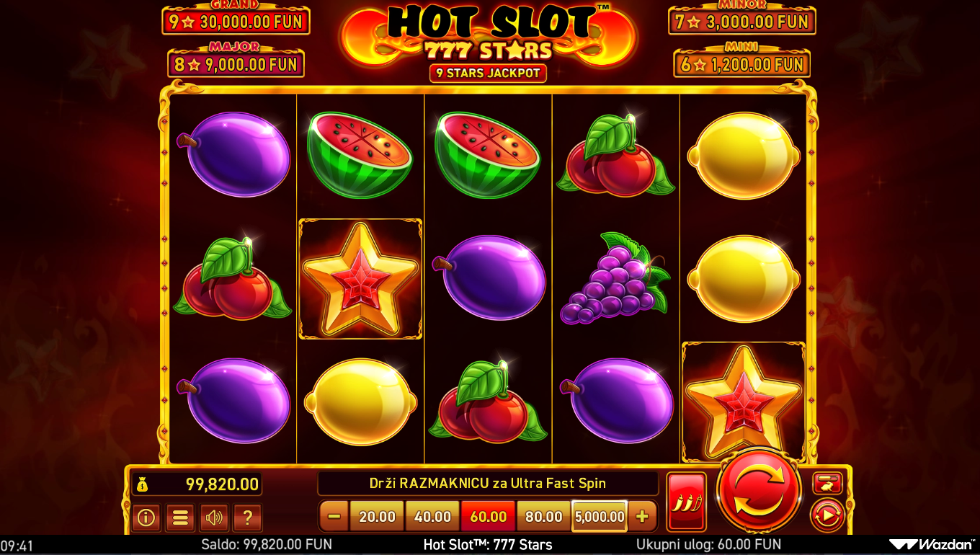Click the Wazdan logo in the corner
The height and width of the screenshot is (555, 980).
[932, 545]
